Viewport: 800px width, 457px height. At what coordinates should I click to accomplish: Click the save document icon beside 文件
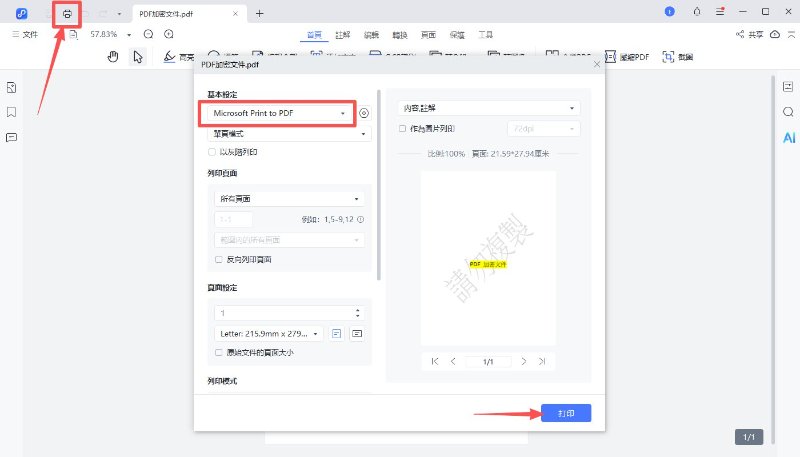click(x=73, y=34)
